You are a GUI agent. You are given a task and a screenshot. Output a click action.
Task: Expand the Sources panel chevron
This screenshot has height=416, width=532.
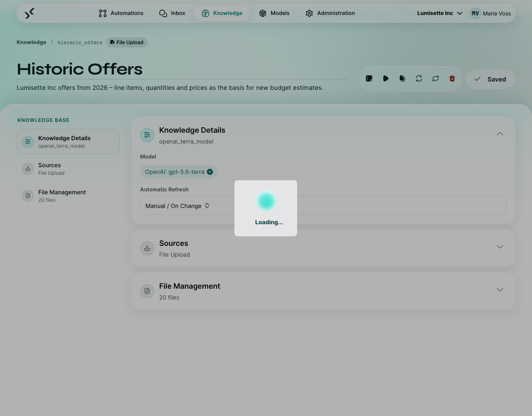pos(500,247)
